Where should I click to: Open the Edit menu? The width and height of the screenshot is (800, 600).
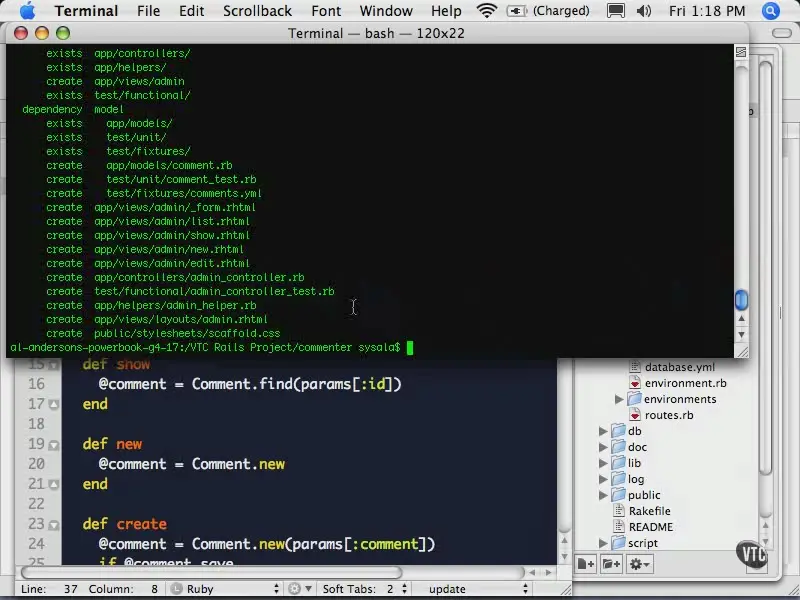(191, 11)
